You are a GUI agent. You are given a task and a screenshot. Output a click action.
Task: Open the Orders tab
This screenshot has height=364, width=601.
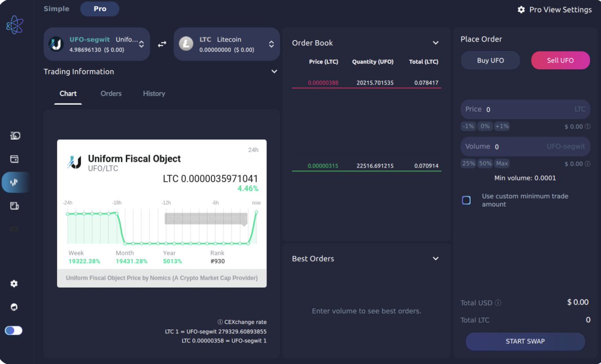[x=111, y=94]
